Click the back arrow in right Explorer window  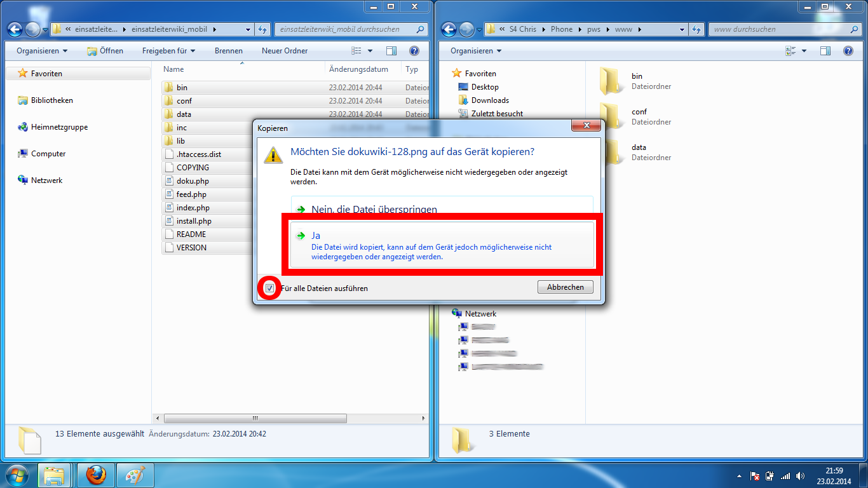pos(449,29)
